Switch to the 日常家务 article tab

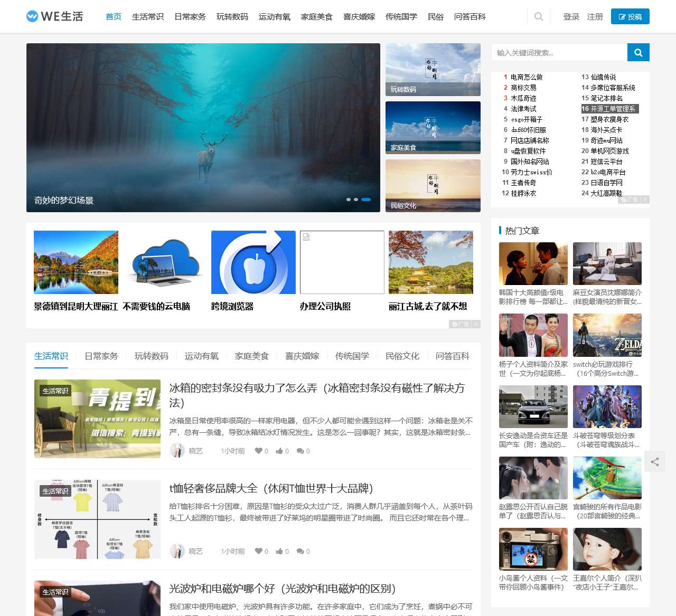point(101,356)
